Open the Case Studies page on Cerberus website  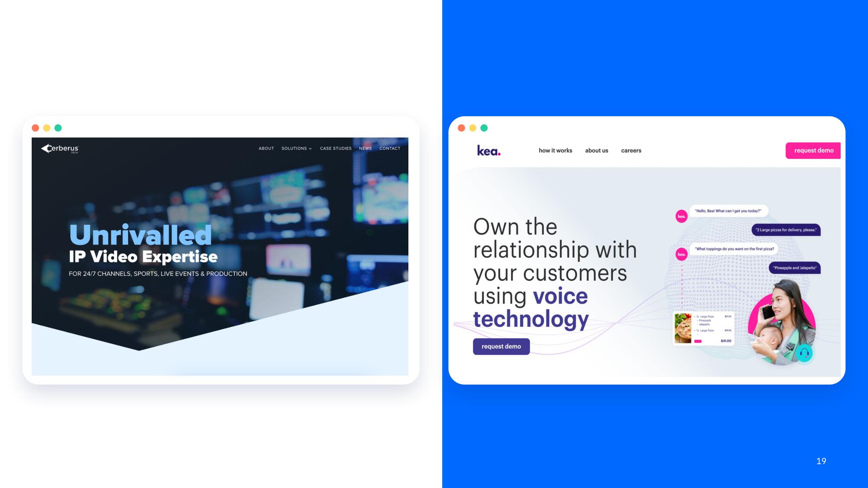click(335, 148)
